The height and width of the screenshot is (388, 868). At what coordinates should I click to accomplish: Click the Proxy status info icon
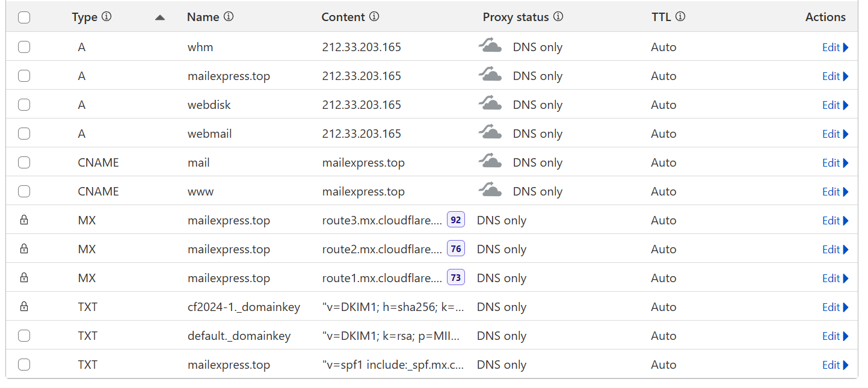coord(558,17)
